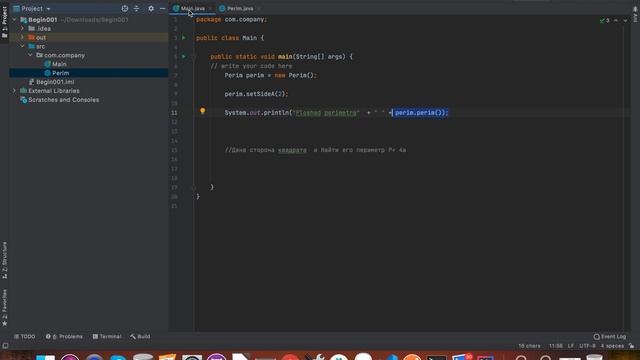Open the Favorites side tool window
Viewport: 640px width, 360px height.
(x=4, y=308)
